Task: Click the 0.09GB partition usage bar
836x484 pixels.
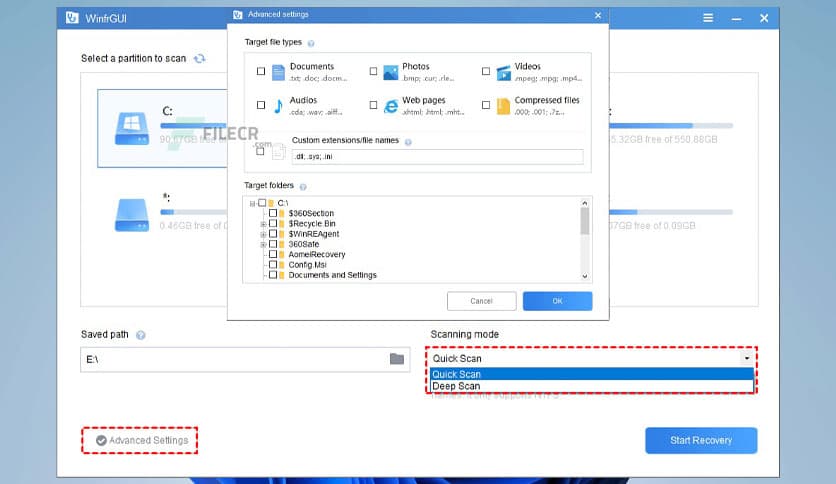Action: point(671,212)
